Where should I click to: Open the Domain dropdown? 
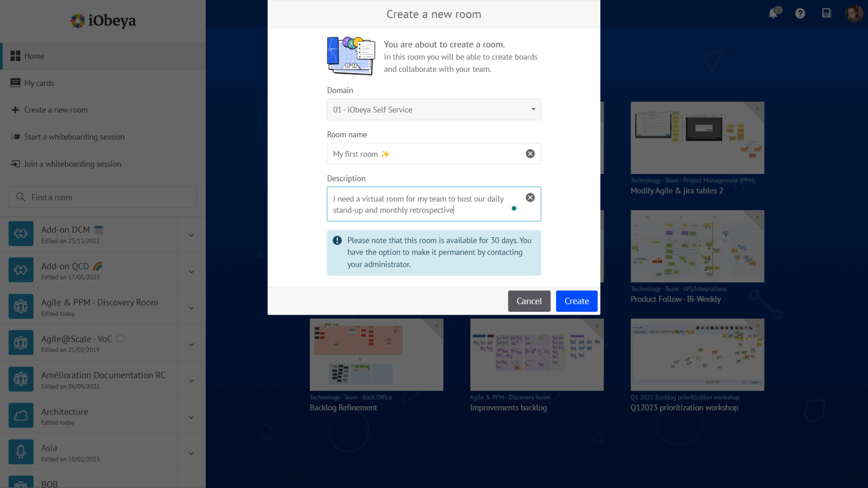433,110
